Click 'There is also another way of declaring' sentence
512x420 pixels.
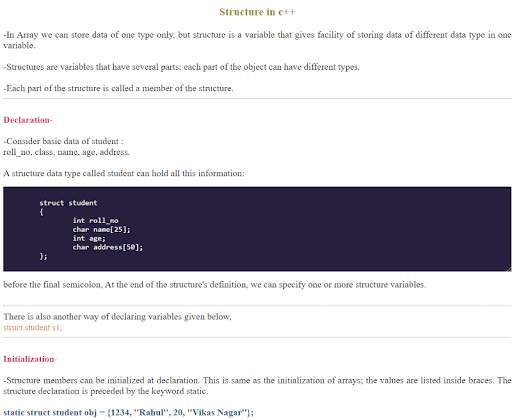pyautogui.click(x=117, y=316)
